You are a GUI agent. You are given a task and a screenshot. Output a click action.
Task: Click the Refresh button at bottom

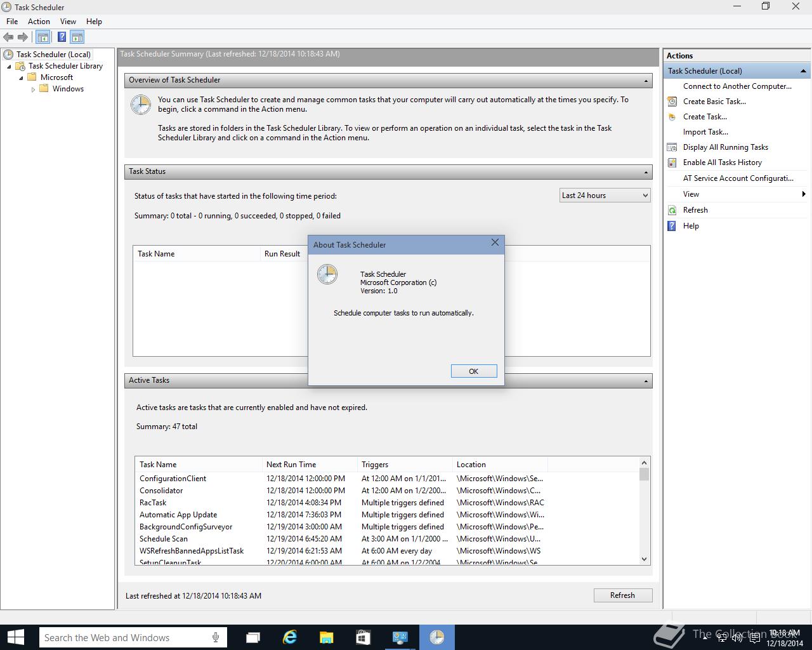tap(622, 595)
